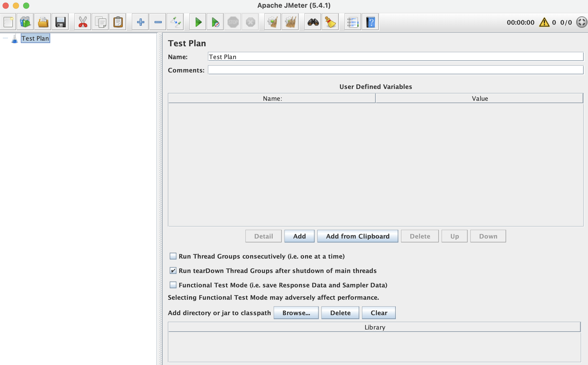Enable Functional Test Mode checkbox
Viewport: 588px width, 365px height.
pyautogui.click(x=173, y=285)
